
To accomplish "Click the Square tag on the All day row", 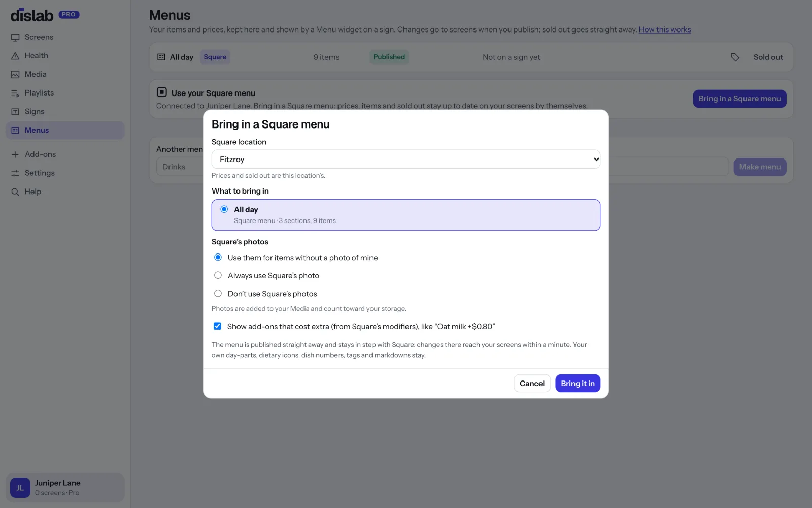I will [215, 57].
